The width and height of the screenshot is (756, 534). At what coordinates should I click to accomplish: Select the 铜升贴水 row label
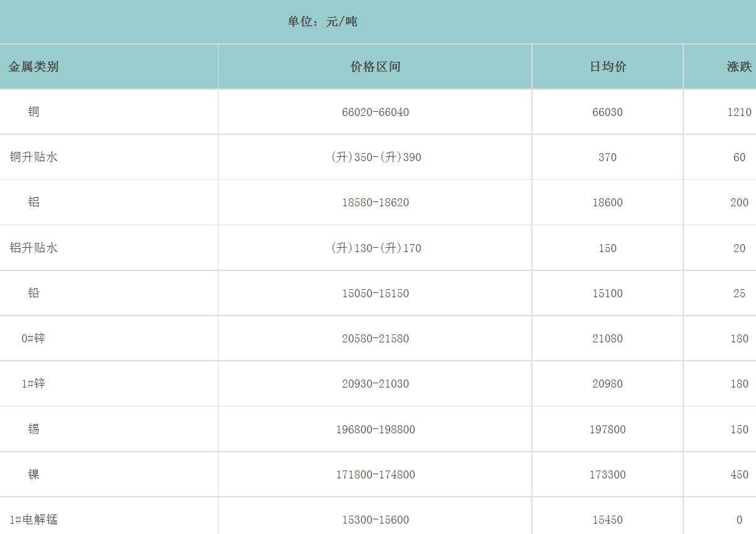(34, 157)
